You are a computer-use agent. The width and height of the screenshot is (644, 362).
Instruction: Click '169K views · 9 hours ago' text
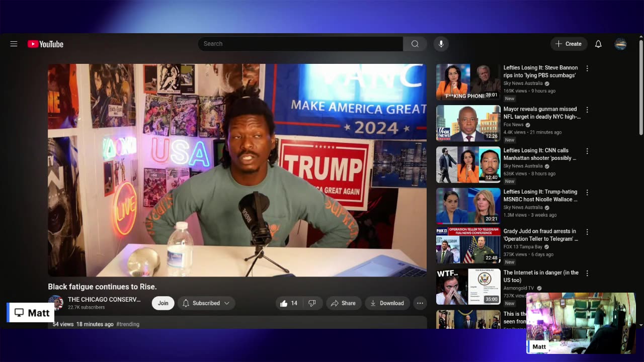pos(529,91)
